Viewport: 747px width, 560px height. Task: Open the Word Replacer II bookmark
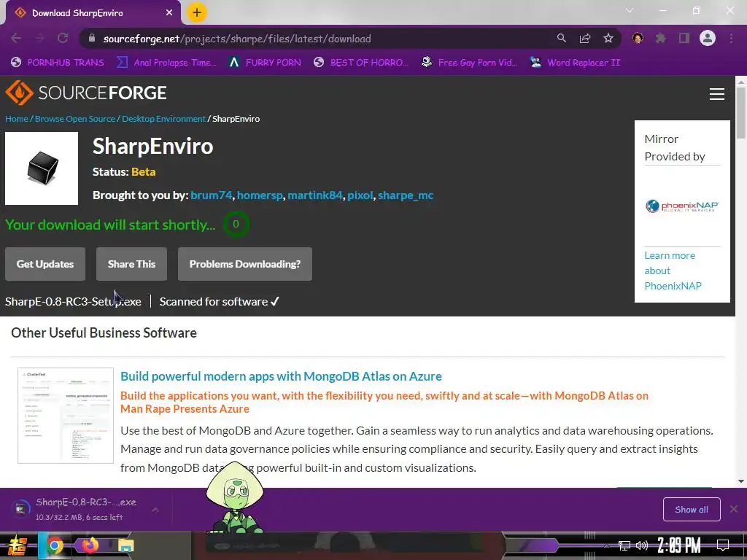[x=575, y=63]
